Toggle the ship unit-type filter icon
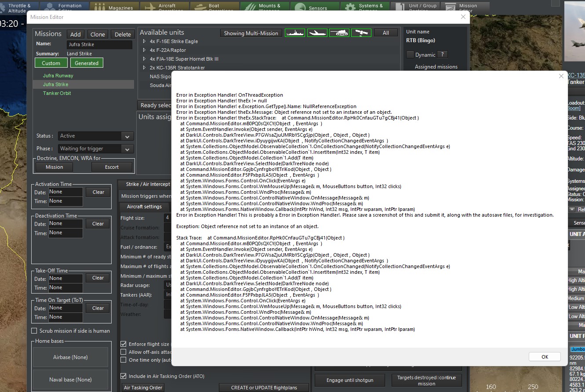This screenshot has height=392, width=585. coord(295,33)
